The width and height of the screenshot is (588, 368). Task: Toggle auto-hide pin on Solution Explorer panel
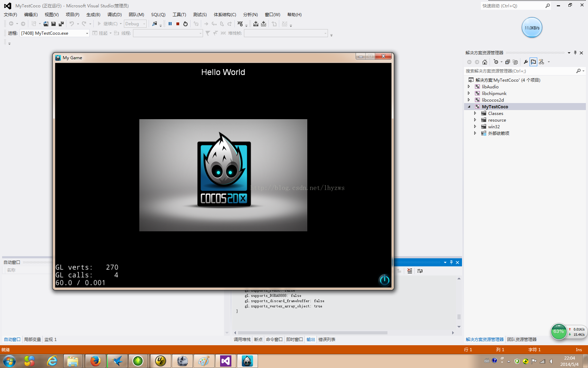[x=575, y=53]
